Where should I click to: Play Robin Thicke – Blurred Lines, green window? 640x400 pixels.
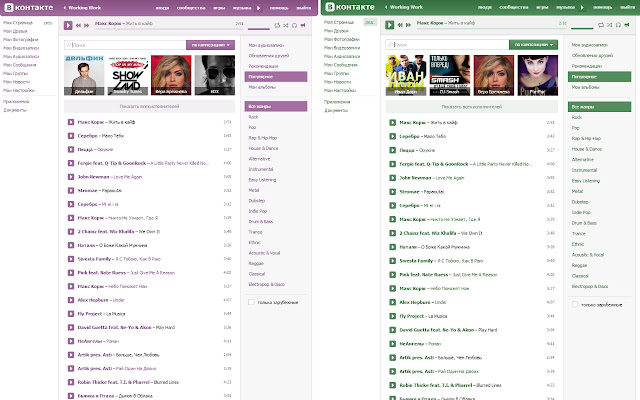(392, 385)
